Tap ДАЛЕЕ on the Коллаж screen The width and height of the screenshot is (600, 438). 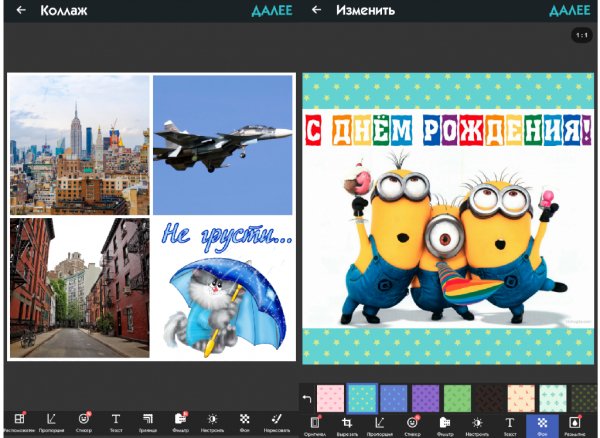click(x=272, y=11)
